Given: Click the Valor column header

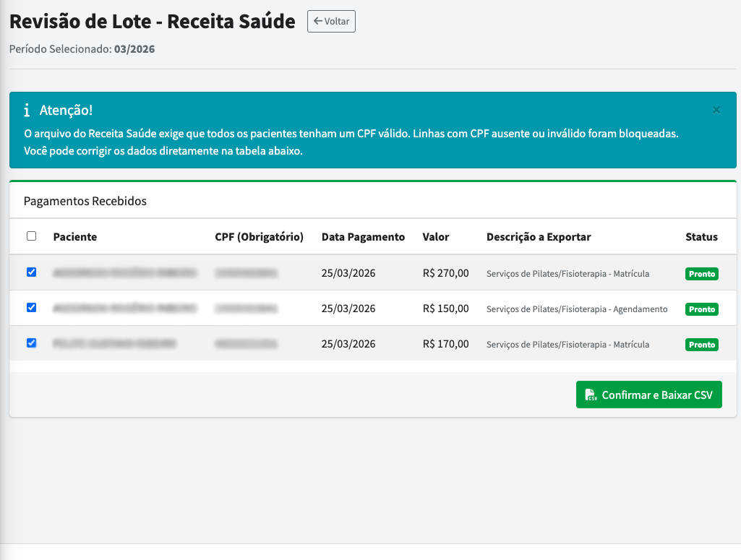Looking at the screenshot, I should [x=434, y=236].
